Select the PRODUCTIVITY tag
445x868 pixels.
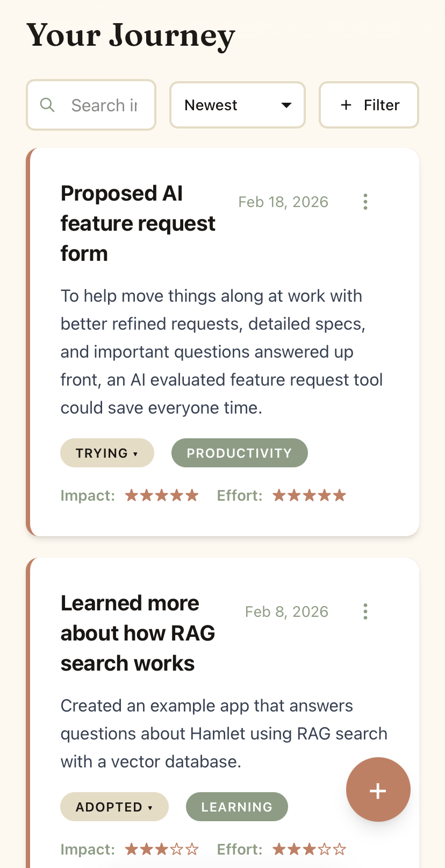pos(239,453)
